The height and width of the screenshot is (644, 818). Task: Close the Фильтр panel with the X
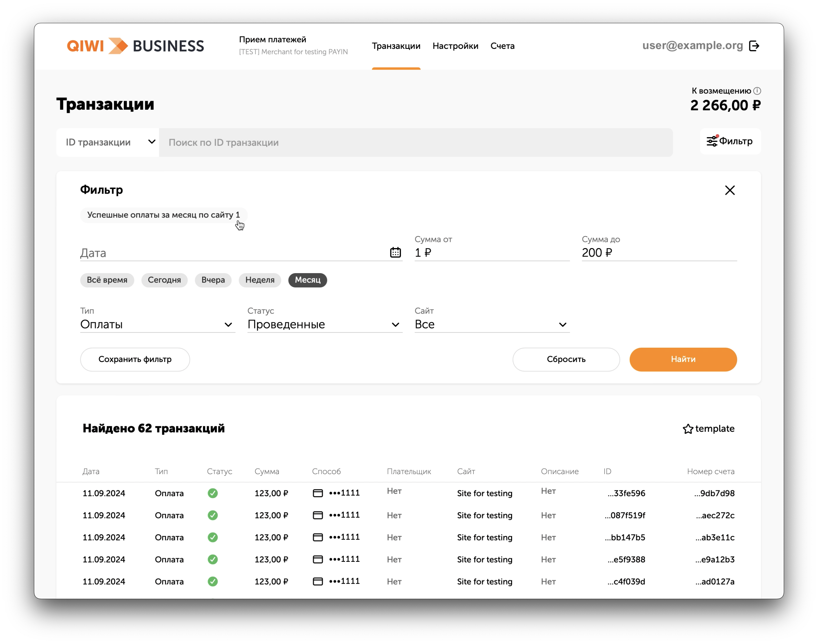pos(730,190)
